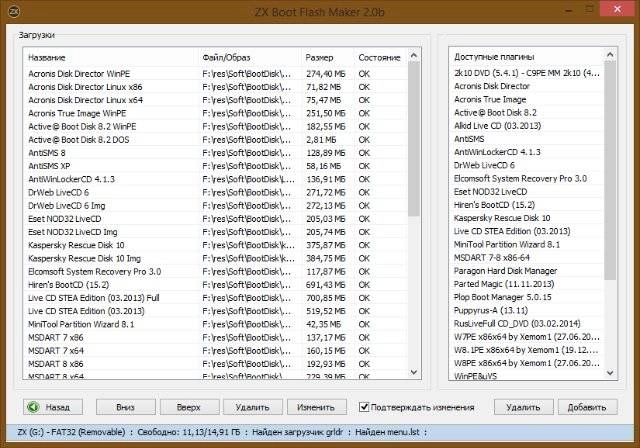Select Active@ Boot Disk 8.2 WinPE row

click(x=216, y=126)
